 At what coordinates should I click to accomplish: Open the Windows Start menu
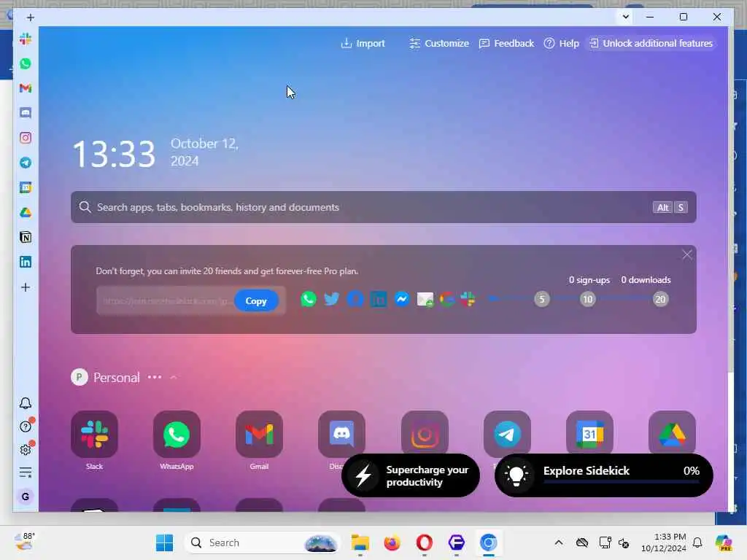pos(164,542)
